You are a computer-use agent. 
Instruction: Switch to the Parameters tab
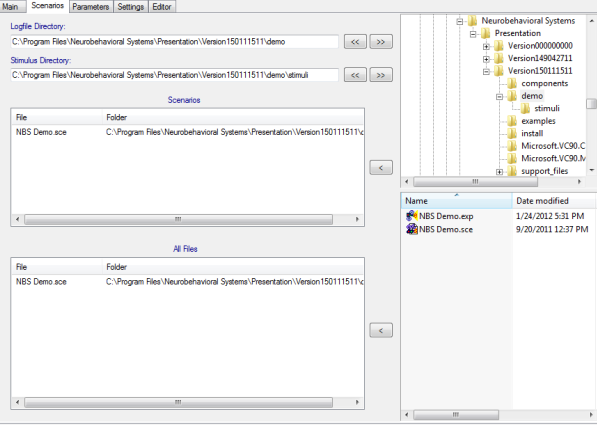pyautogui.click(x=91, y=7)
